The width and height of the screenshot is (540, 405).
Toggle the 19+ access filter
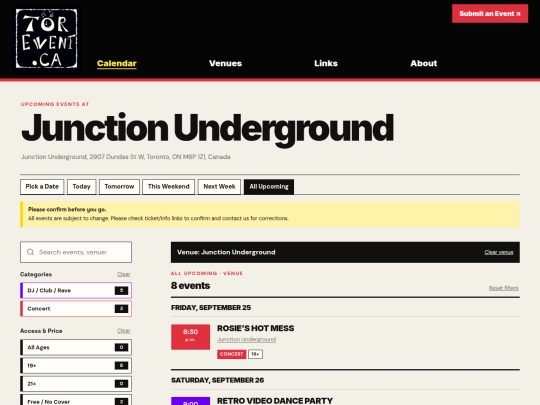pyautogui.click(x=76, y=365)
